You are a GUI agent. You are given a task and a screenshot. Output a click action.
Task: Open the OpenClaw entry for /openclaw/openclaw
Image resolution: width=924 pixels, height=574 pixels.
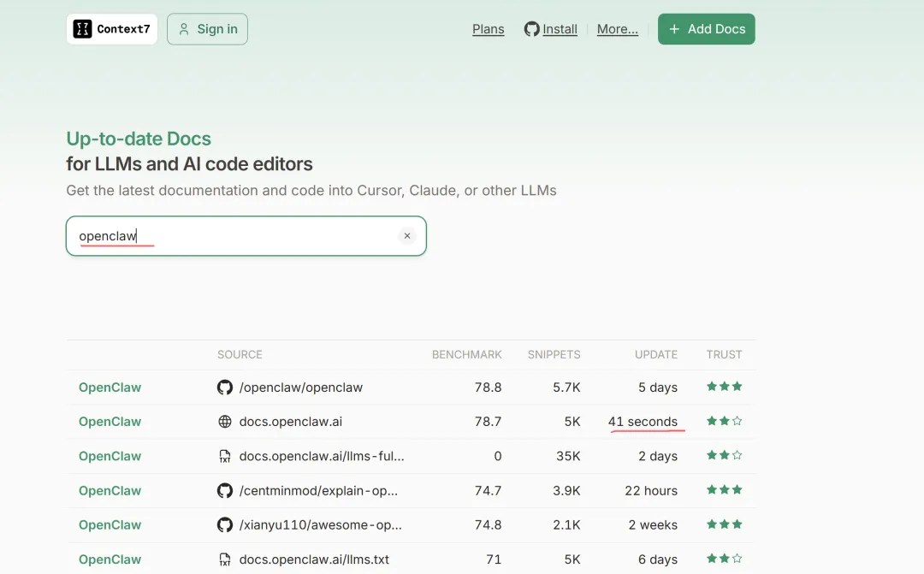[110, 388]
